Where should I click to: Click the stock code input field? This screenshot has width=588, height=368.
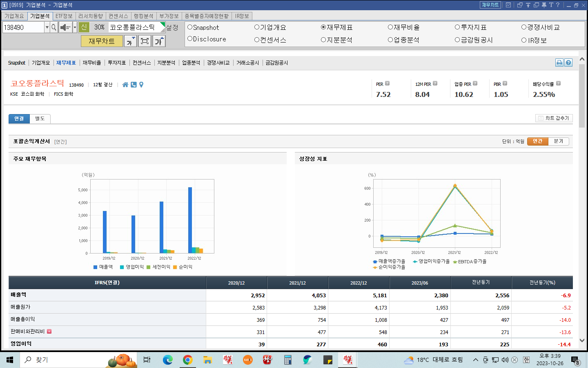[x=23, y=27]
